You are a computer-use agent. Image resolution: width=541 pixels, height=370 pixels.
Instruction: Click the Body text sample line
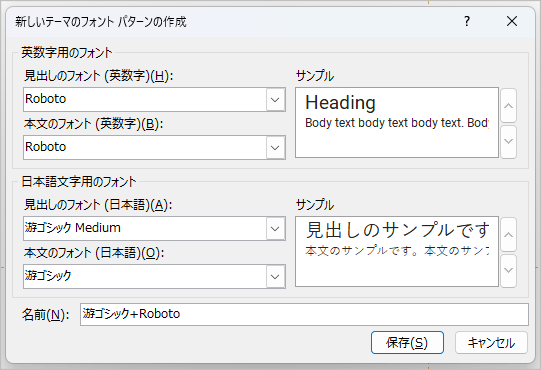pos(397,123)
